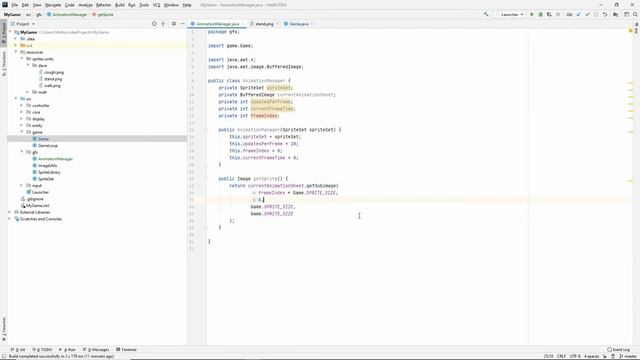The width and height of the screenshot is (640, 360).
Task: Open Project Structure icon in toolbar
Action: (616, 14)
